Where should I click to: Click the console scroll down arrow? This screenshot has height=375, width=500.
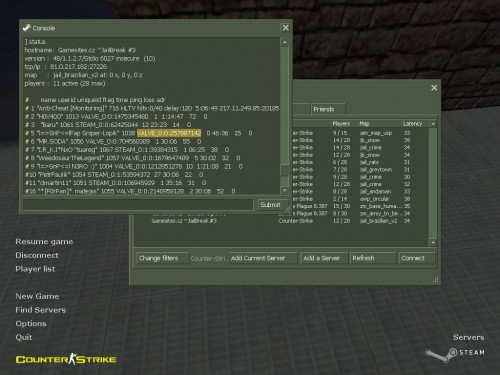[x=285, y=190]
